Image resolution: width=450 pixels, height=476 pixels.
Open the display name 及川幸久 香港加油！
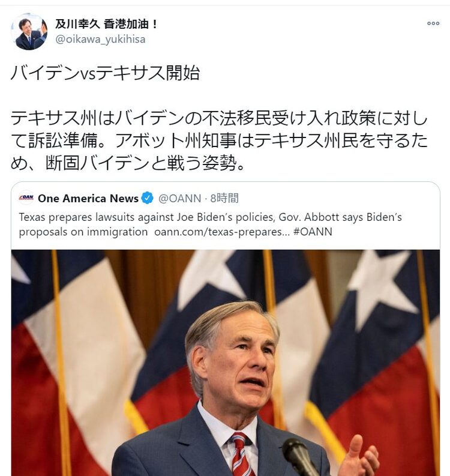tap(106, 24)
